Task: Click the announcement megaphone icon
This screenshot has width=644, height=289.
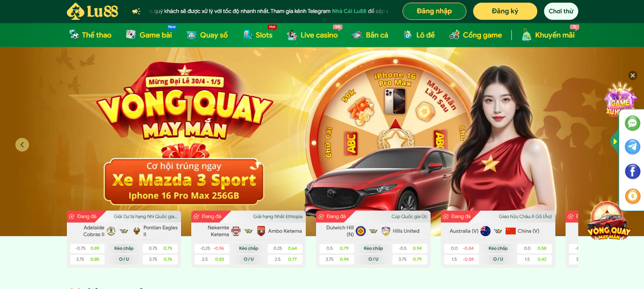Action: click(136, 11)
